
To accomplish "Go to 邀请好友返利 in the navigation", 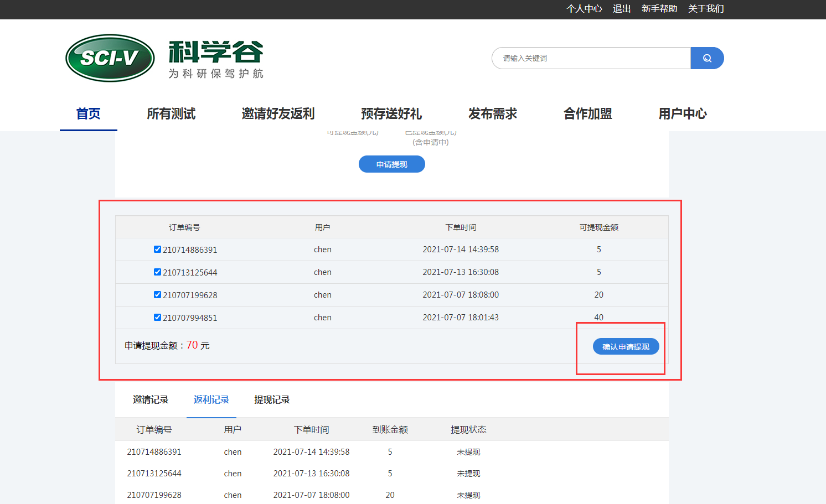I will [278, 114].
